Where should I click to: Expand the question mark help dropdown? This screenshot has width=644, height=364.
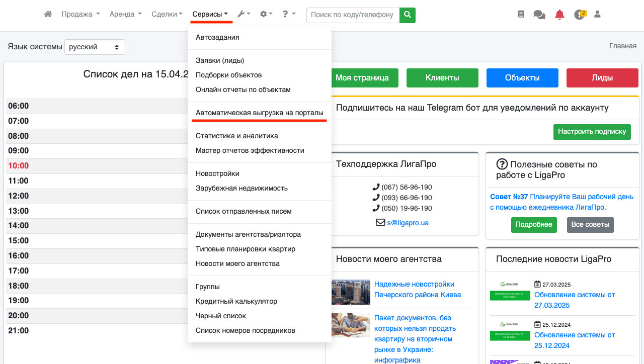[x=289, y=15]
